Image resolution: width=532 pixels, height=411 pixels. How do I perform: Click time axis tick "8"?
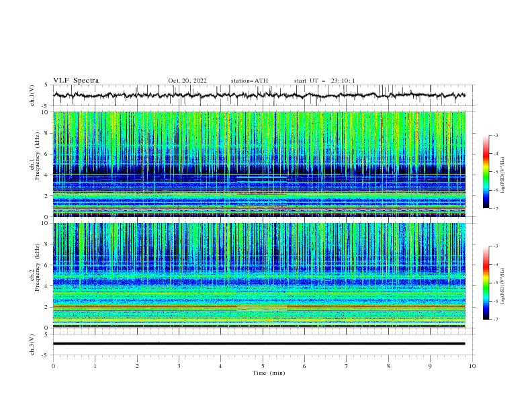coord(388,366)
